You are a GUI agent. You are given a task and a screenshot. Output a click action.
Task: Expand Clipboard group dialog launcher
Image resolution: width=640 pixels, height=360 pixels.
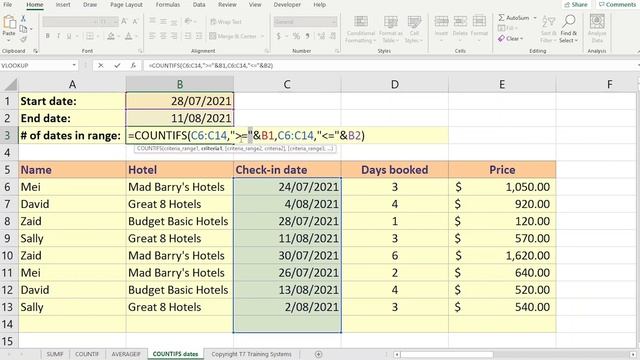(36, 51)
